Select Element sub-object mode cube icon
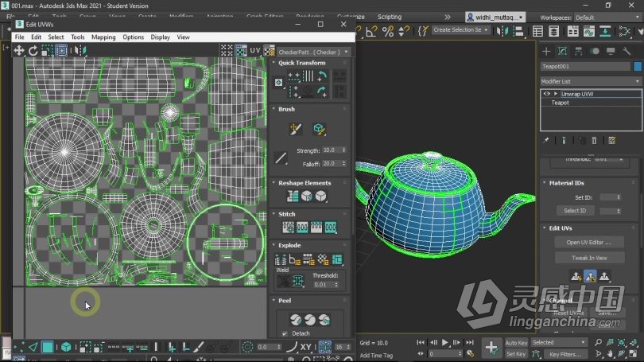The width and height of the screenshot is (644, 362). tap(66, 347)
